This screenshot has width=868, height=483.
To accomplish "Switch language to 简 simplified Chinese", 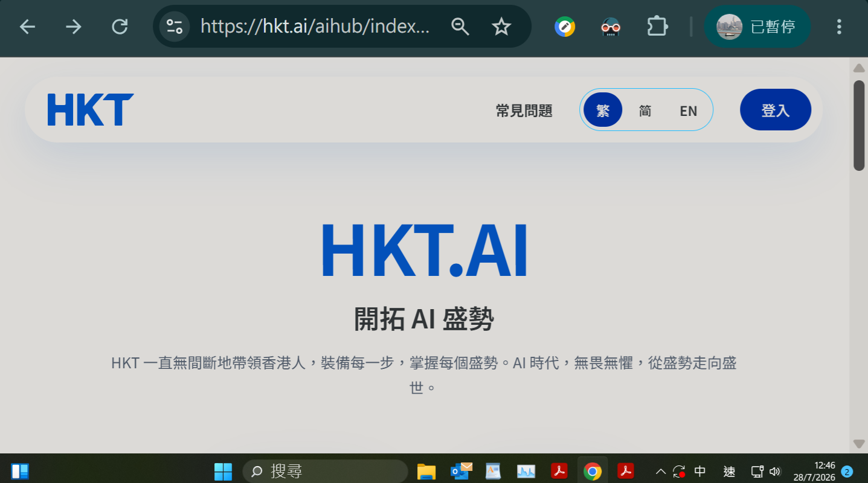I will click(x=645, y=110).
